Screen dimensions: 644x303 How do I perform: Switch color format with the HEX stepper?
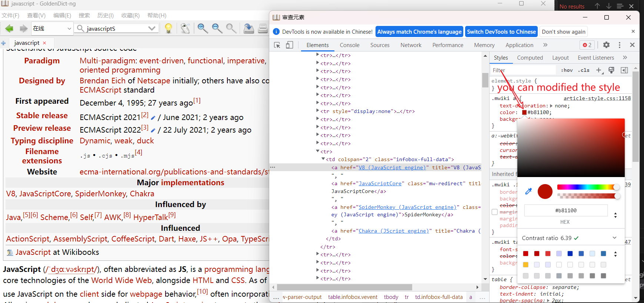615,215
